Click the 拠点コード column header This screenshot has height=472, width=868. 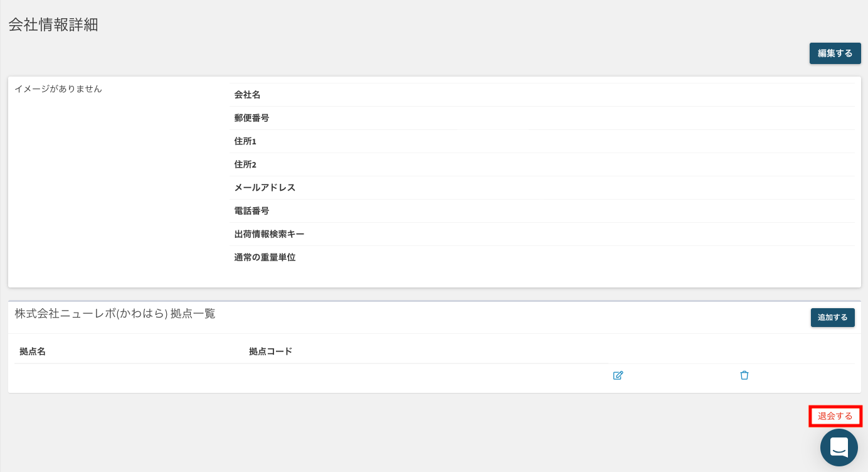click(270, 351)
